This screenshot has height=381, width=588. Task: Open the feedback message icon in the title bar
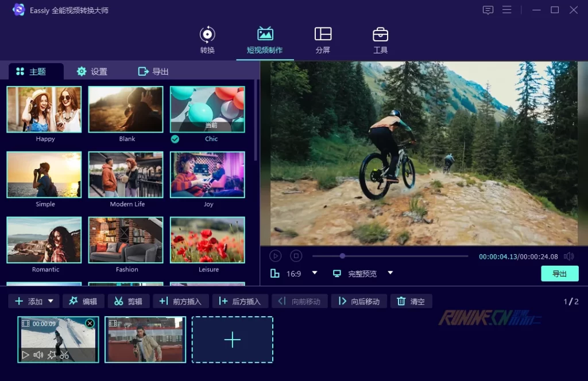click(488, 10)
